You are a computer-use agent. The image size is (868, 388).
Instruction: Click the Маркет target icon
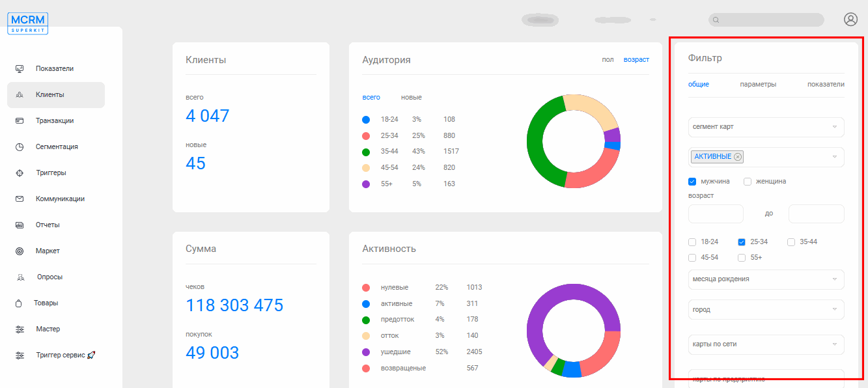pos(20,251)
